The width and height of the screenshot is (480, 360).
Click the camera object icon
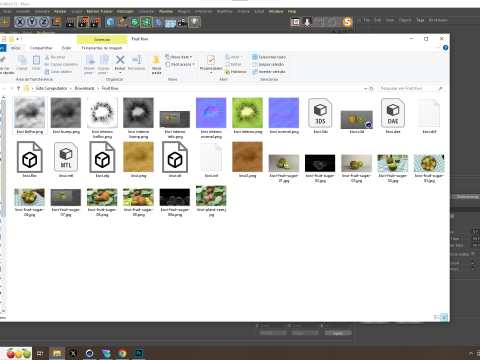tap(182, 22)
